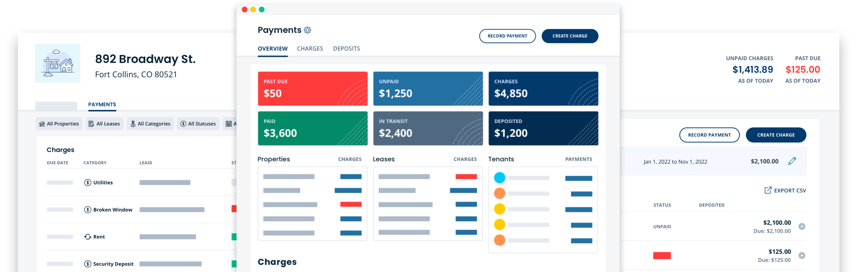Click the Category column header

pyautogui.click(x=95, y=163)
